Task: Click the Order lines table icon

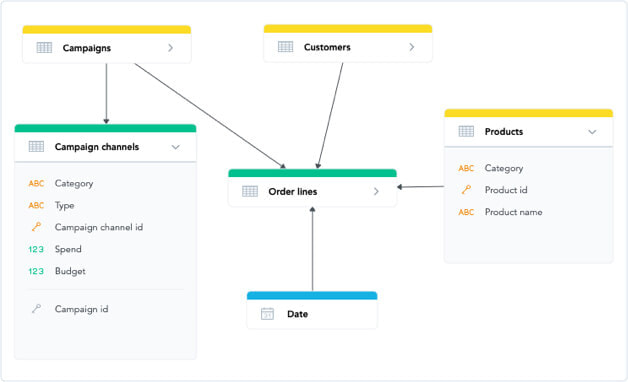Action: pyautogui.click(x=250, y=191)
